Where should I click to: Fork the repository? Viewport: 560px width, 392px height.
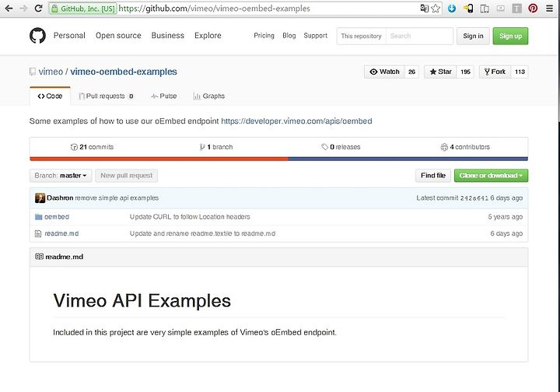pos(495,72)
